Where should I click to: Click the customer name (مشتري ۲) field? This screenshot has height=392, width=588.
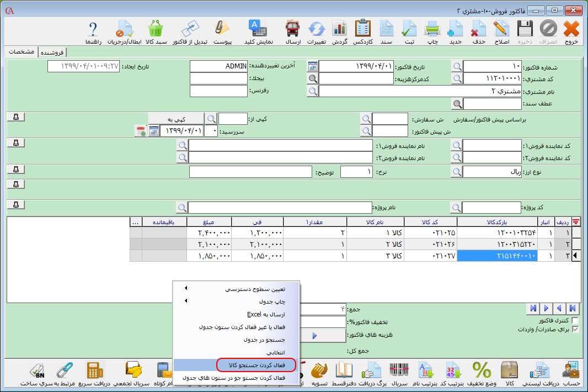[420, 91]
